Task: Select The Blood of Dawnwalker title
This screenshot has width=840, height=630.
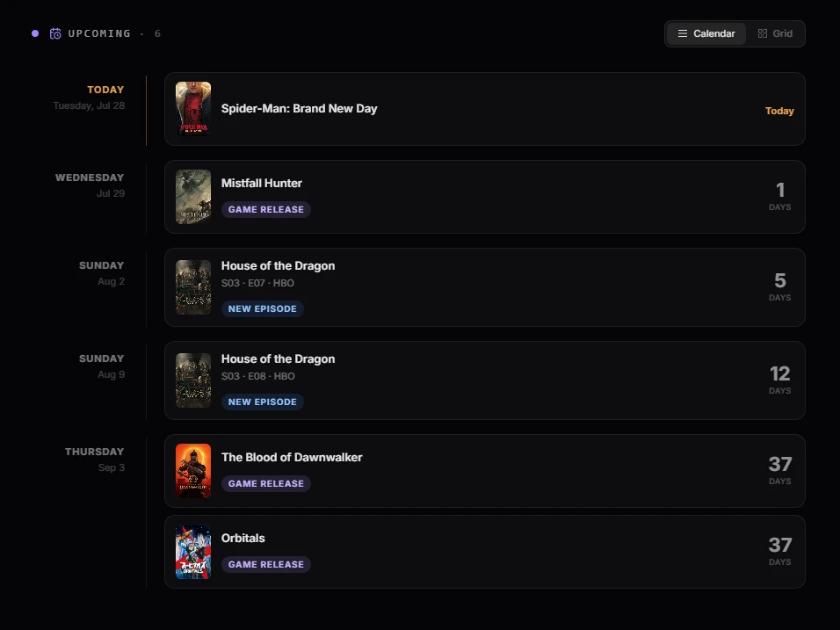Action: 292,458
